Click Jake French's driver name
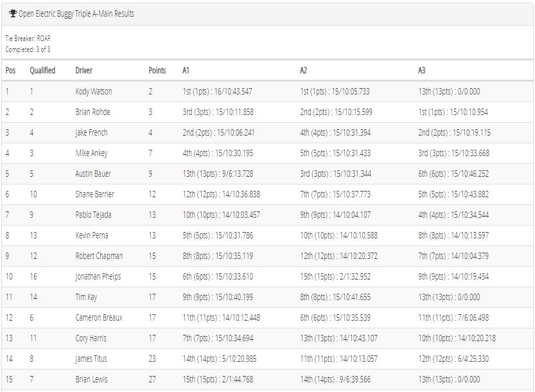535x392 pixels. point(91,132)
